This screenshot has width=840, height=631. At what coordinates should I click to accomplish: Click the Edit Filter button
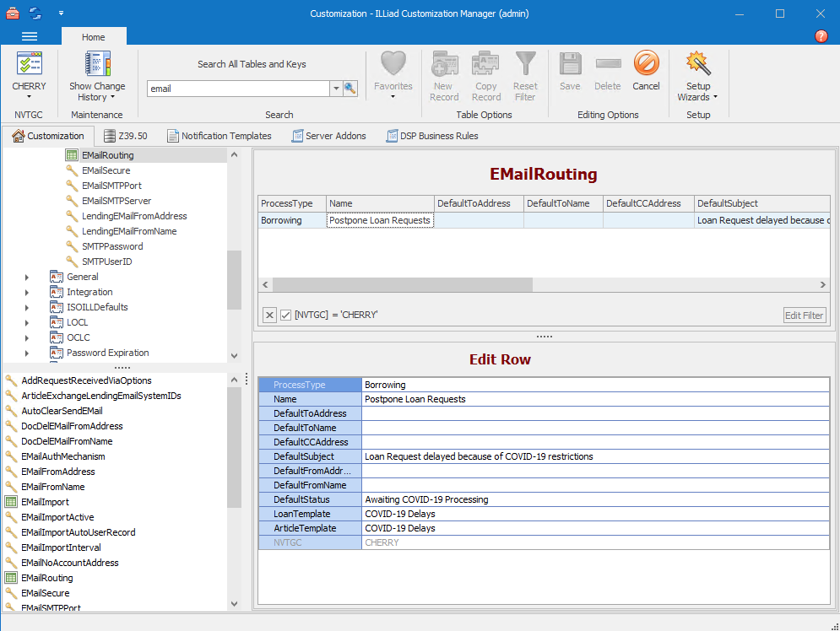803,315
